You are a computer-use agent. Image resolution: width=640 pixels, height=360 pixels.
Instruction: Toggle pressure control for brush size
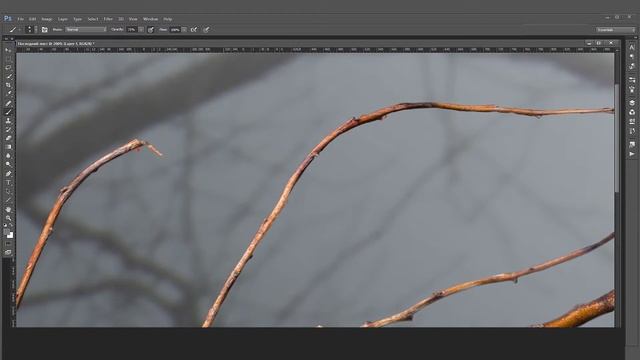pyautogui.click(x=206, y=29)
